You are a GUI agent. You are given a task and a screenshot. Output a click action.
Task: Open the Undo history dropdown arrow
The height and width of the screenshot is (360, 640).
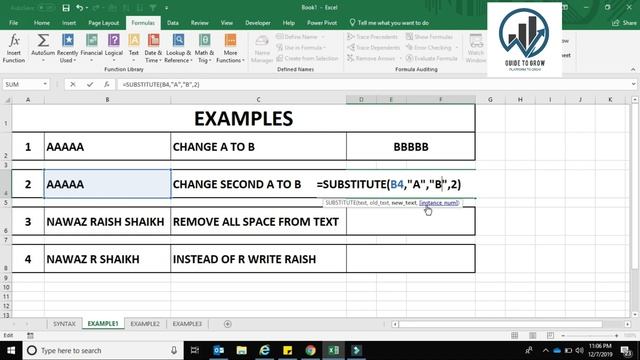click(87, 8)
